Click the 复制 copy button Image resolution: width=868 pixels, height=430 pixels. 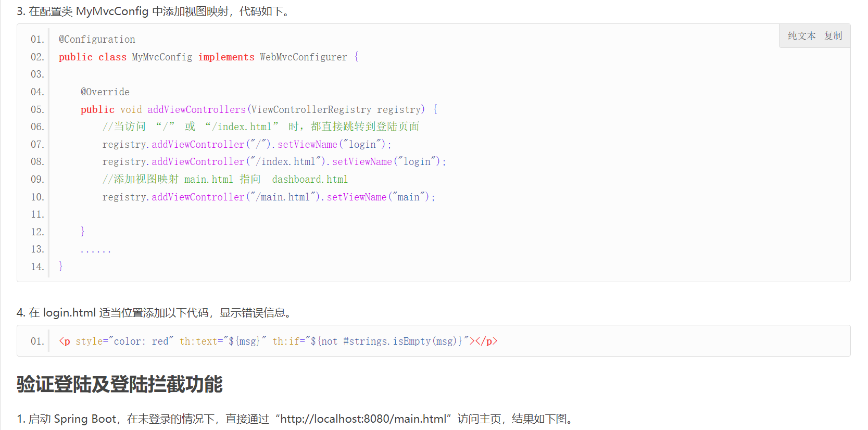point(833,36)
